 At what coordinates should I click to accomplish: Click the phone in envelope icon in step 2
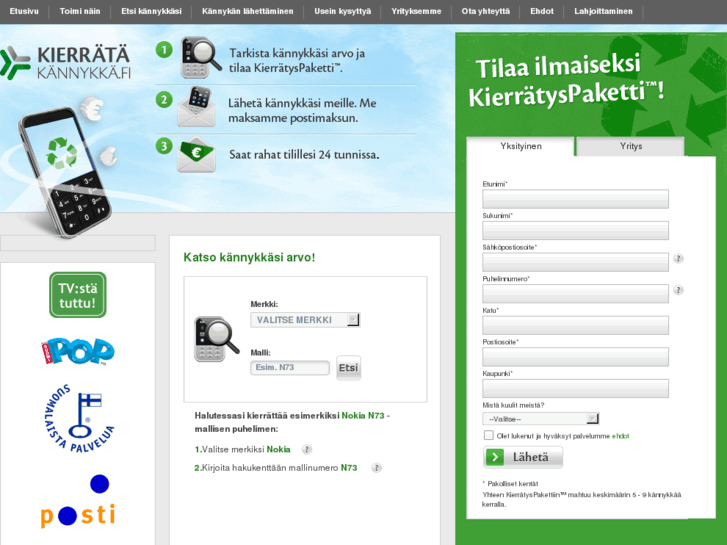[197, 107]
